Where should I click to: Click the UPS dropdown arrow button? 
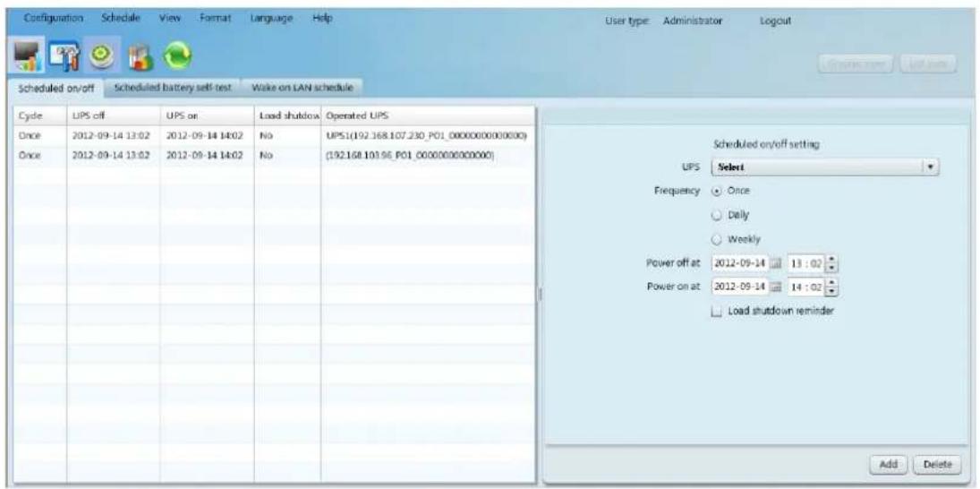932,167
